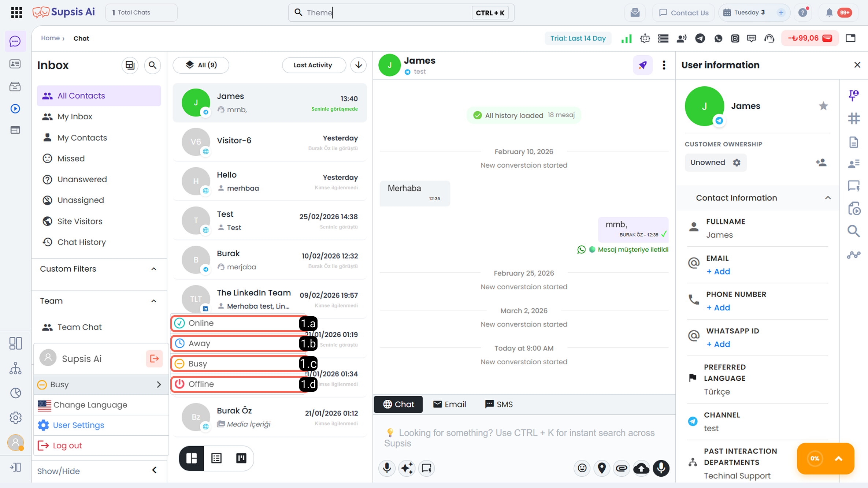Expand the orange progress widget

(x=838, y=459)
